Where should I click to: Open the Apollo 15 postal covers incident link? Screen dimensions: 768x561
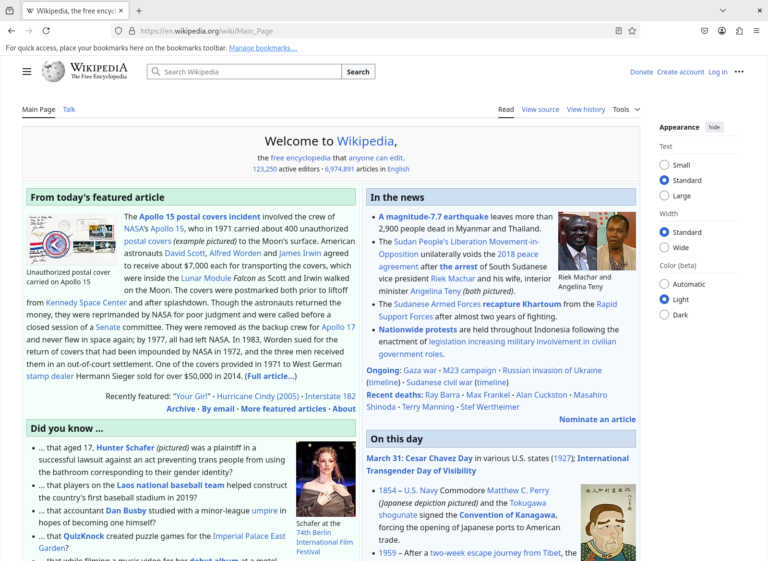199,217
